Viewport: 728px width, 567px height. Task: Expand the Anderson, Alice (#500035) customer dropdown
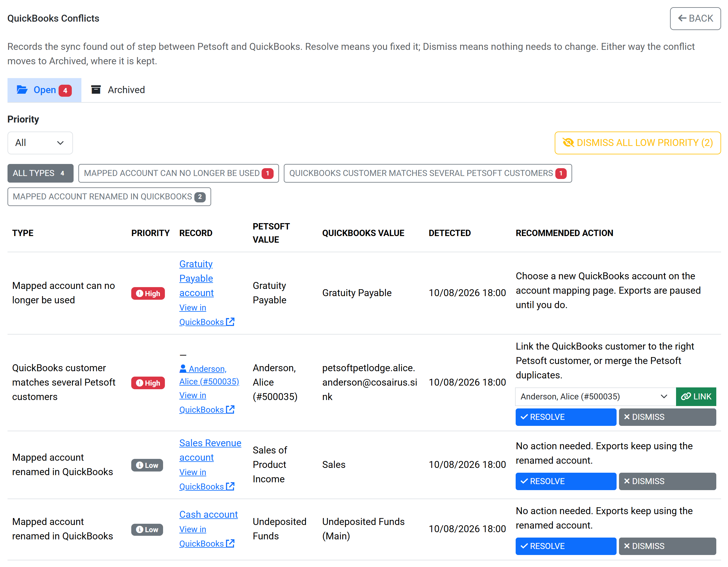(x=595, y=396)
